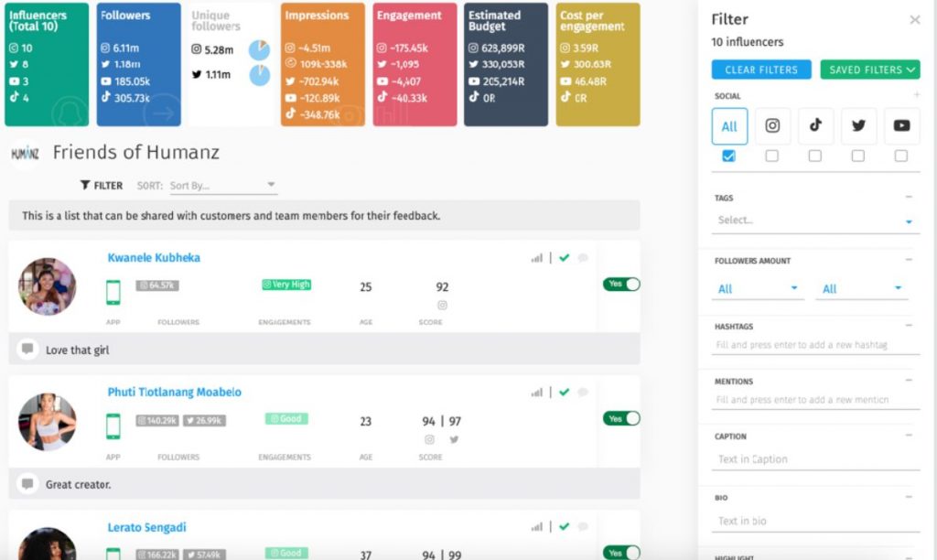Screen dimensions: 937x560
Task: Toggle the Yes switch for Phuti Tlotlanang Moabelo
Action: pos(621,418)
